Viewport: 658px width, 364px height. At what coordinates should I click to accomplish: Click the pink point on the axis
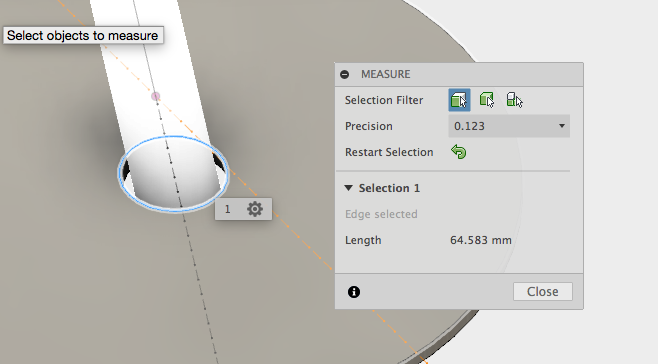click(155, 97)
